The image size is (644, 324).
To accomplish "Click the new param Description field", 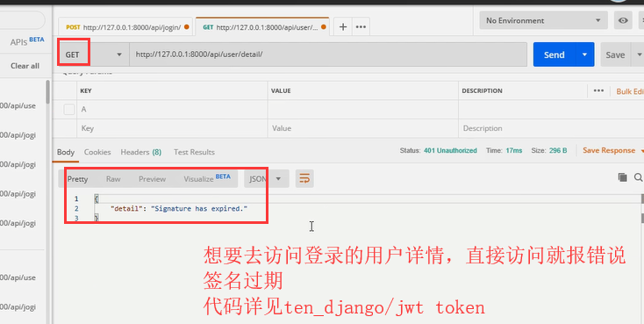I will coord(550,128).
